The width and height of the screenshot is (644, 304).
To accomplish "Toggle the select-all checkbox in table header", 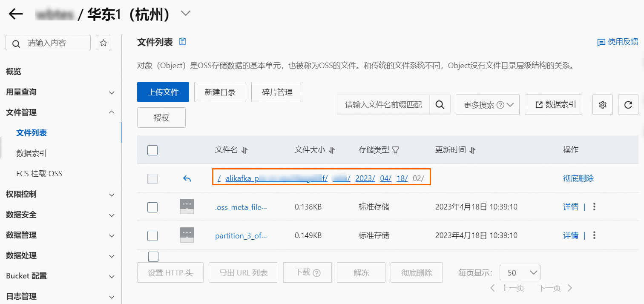I will click(x=152, y=150).
